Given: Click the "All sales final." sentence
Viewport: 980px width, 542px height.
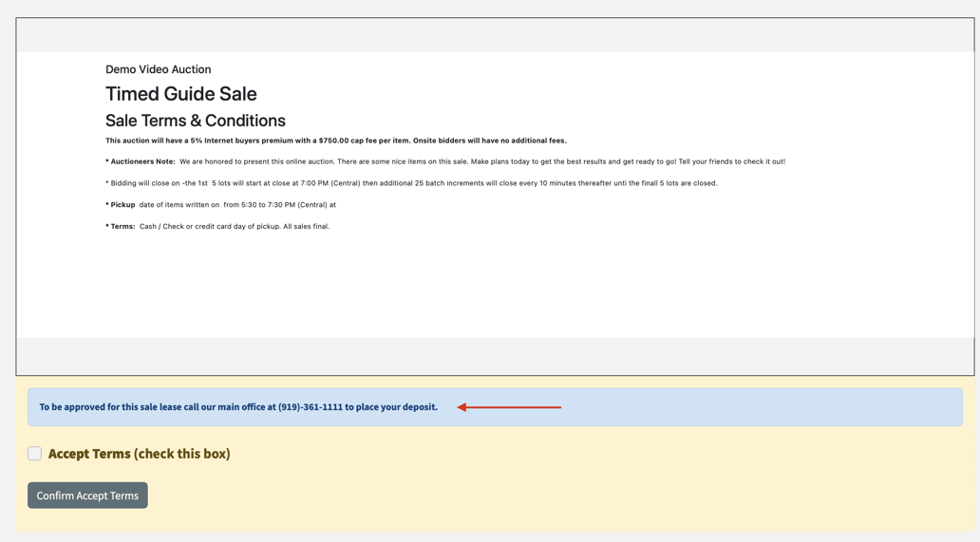Looking at the screenshot, I should coord(306,227).
